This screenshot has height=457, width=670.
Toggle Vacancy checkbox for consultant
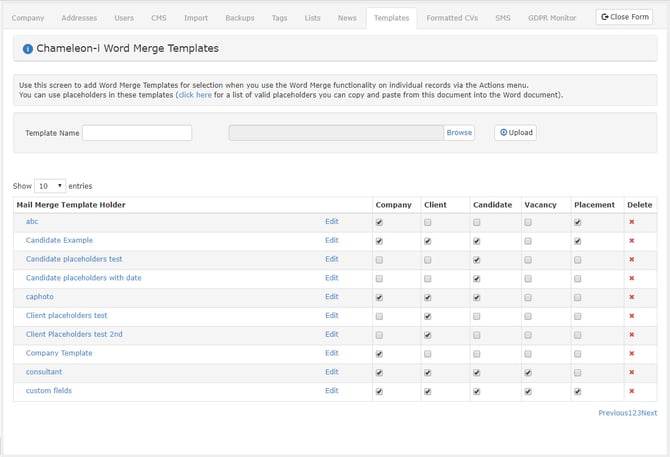[x=528, y=373]
